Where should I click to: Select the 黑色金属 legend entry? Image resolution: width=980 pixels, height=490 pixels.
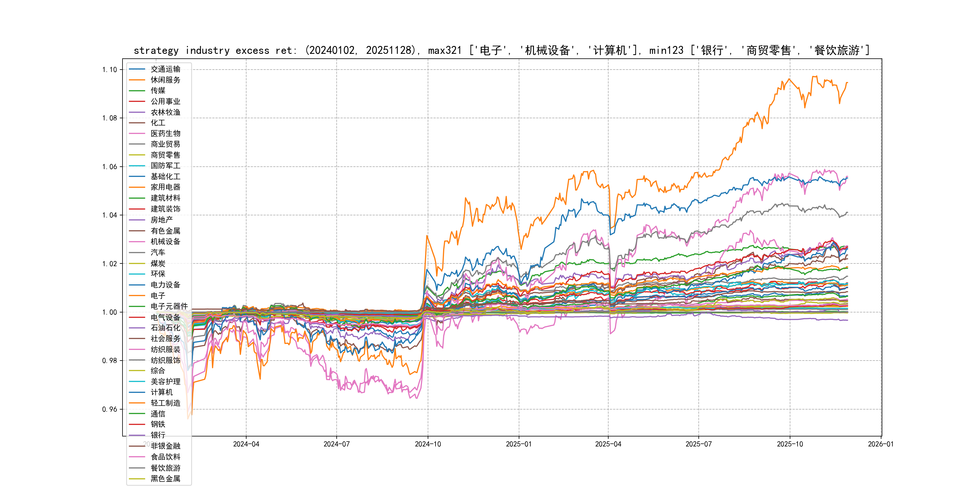(165, 479)
